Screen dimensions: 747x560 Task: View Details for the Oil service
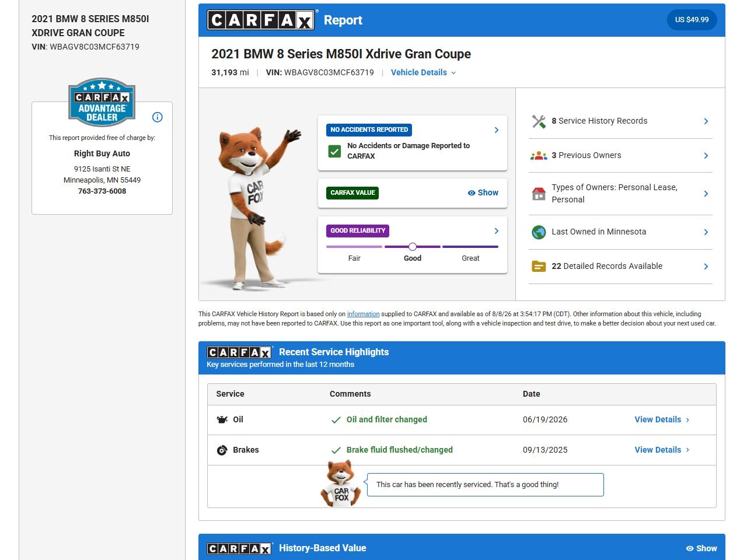662,420
